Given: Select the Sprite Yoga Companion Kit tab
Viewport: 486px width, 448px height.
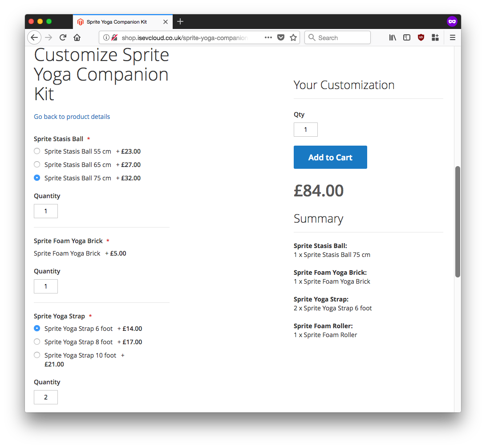Looking at the screenshot, I should (x=123, y=22).
